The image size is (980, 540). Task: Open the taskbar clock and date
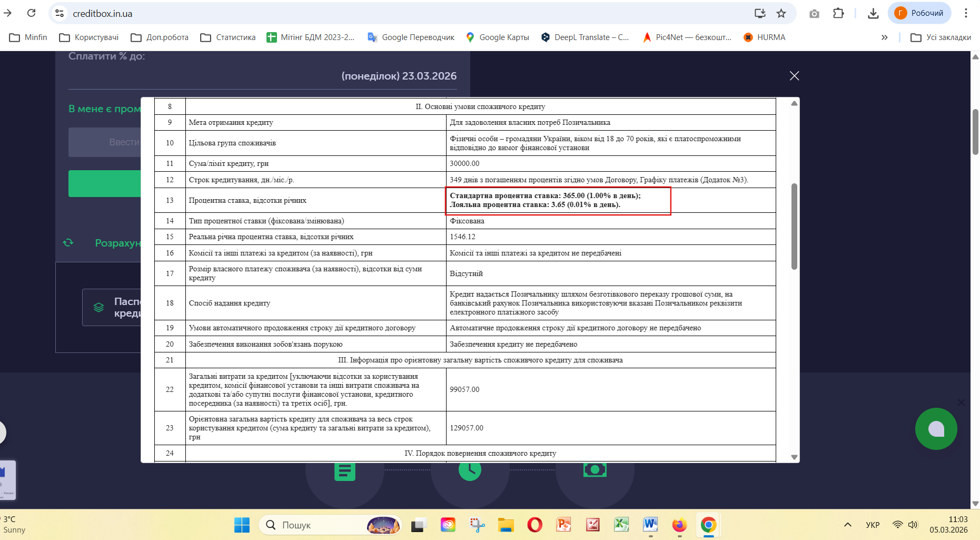pyautogui.click(x=948, y=525)
